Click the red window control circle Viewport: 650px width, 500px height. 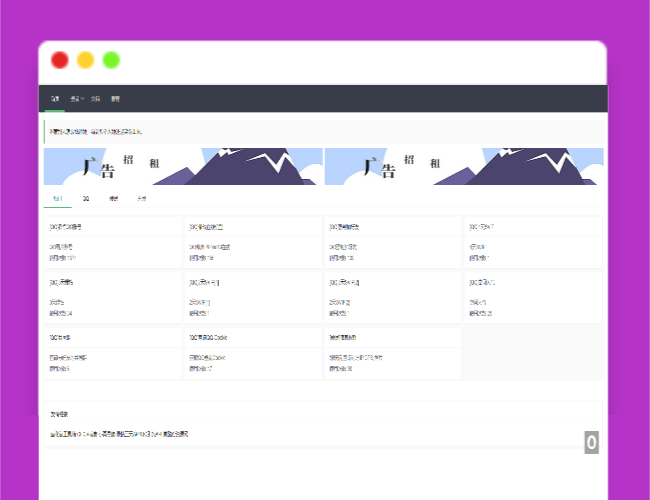[60, 60]
